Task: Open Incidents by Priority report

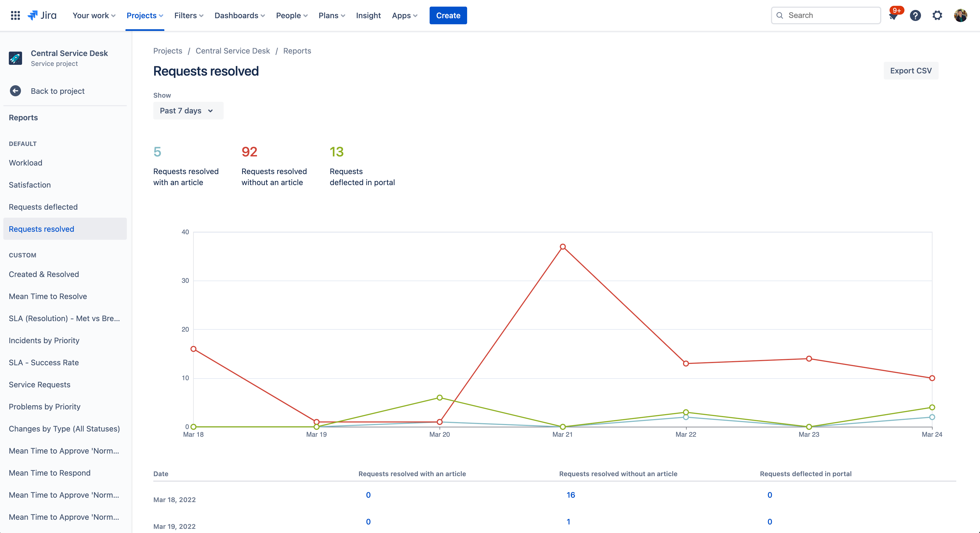Action: pyautogui.click(x=44, y=340)
